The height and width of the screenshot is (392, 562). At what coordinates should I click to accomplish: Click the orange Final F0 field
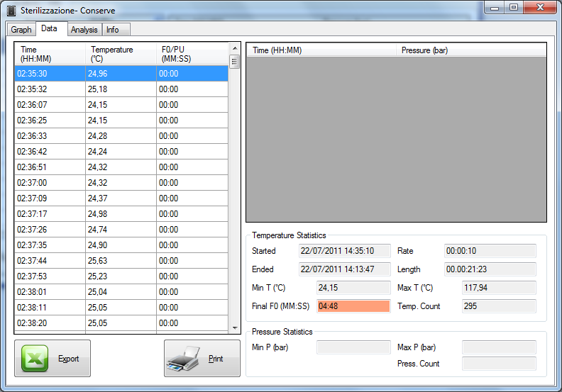[353, 306]
